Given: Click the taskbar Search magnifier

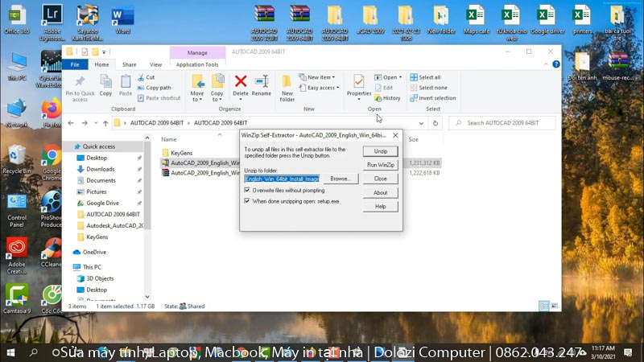Looking at the screenshot, I should pos(33,352).
